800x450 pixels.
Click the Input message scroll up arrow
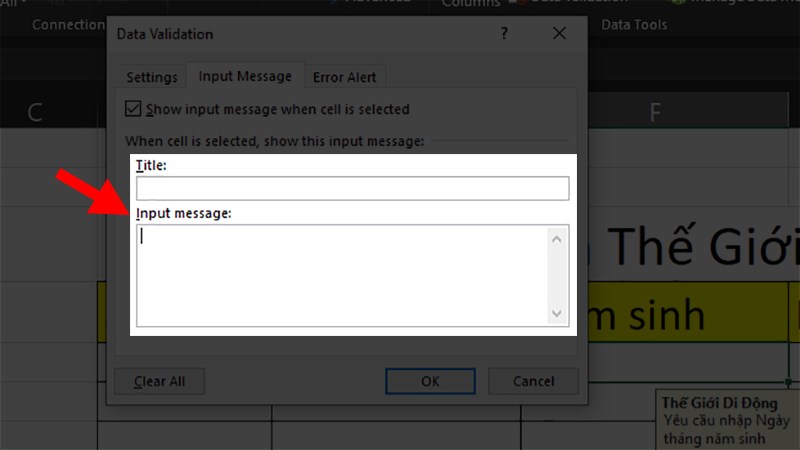tap(557, 239)
